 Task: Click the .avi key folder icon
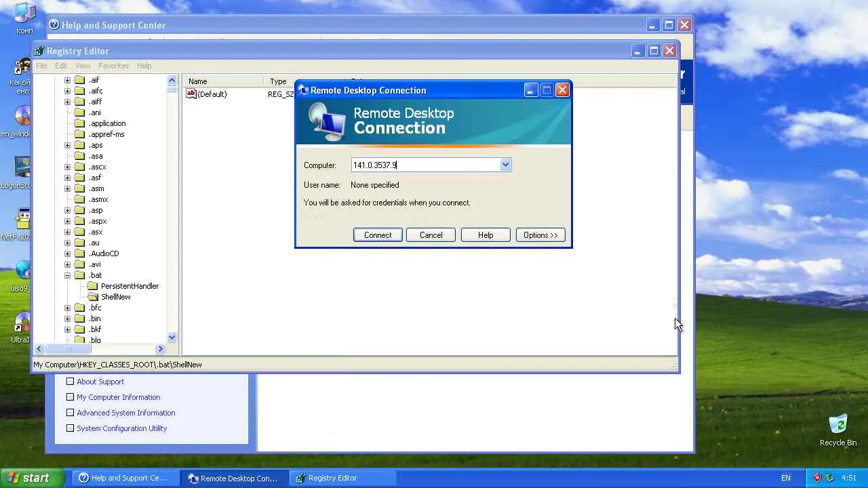[80, 264]
